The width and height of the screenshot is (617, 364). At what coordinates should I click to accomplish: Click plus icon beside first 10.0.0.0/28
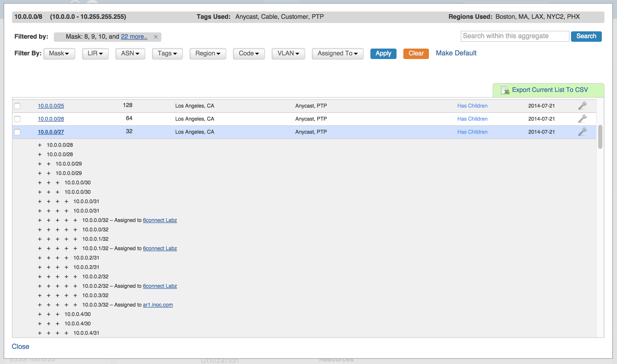(x=40, y=145)
